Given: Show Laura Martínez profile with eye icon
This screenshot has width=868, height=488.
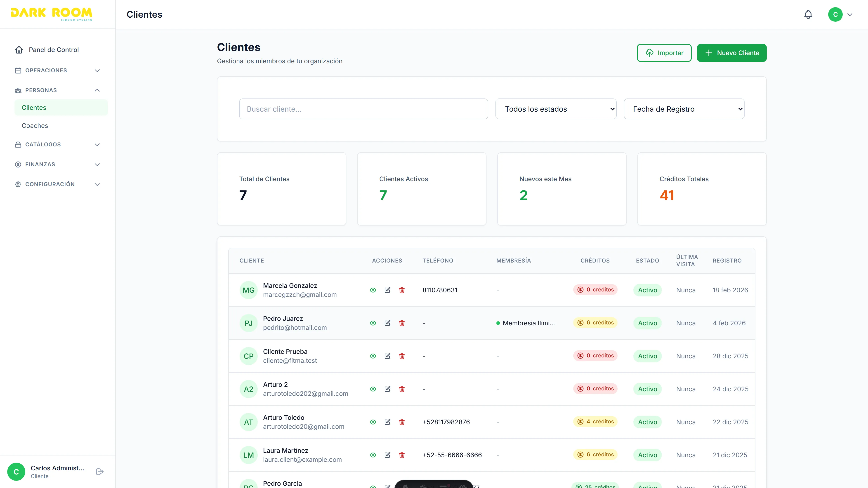Looking at the screenshot, I should [x=373, y=455].
